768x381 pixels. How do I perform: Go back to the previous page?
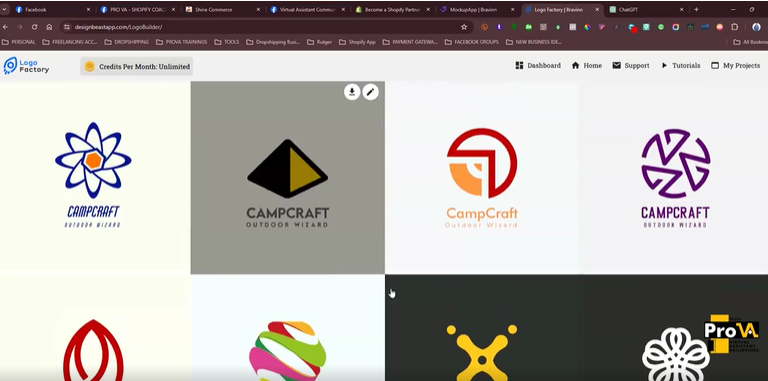[5, 27]
